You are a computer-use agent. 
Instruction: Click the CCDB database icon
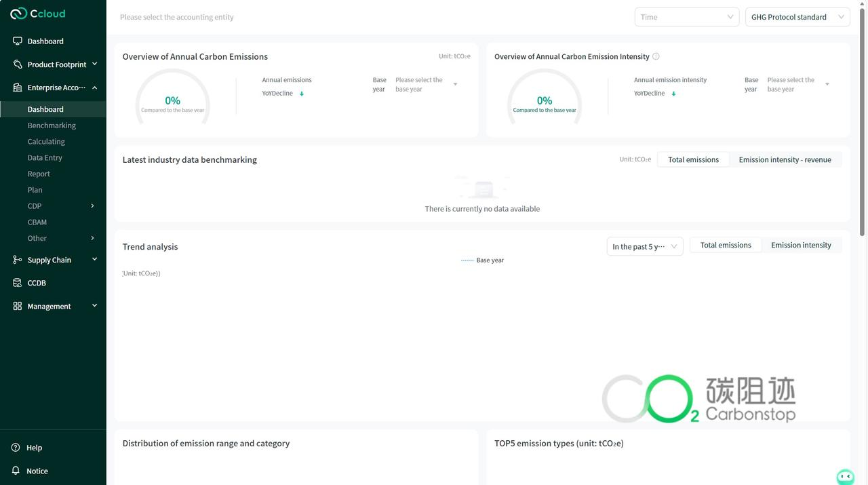pyautogui.click(x=18, y=283)
